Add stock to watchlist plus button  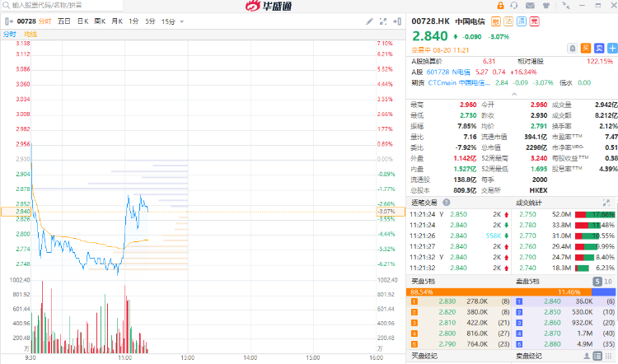[x=612, y=48]
